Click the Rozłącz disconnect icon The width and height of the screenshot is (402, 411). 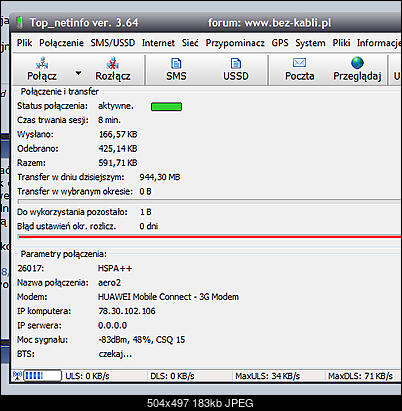[x=113, y=63]
